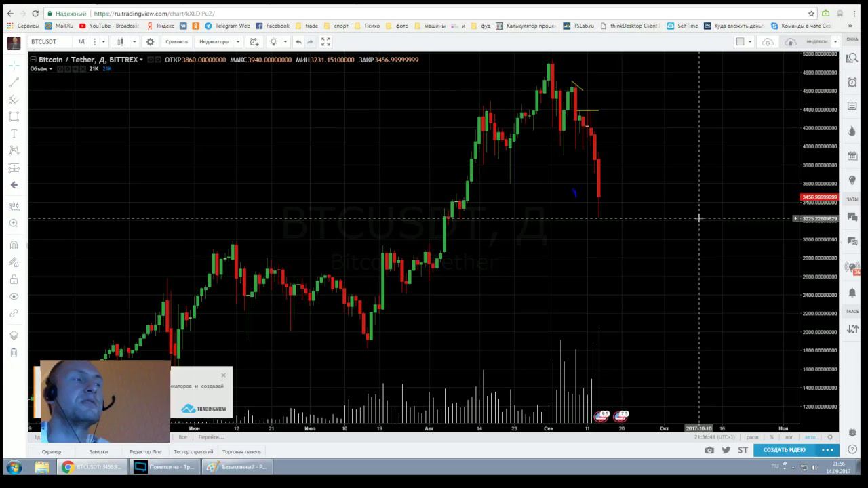This screenshot has height=488, width=868.
Task: Collapse the Bitcoin / Tether legend box
Action: (x=33, y=60)
